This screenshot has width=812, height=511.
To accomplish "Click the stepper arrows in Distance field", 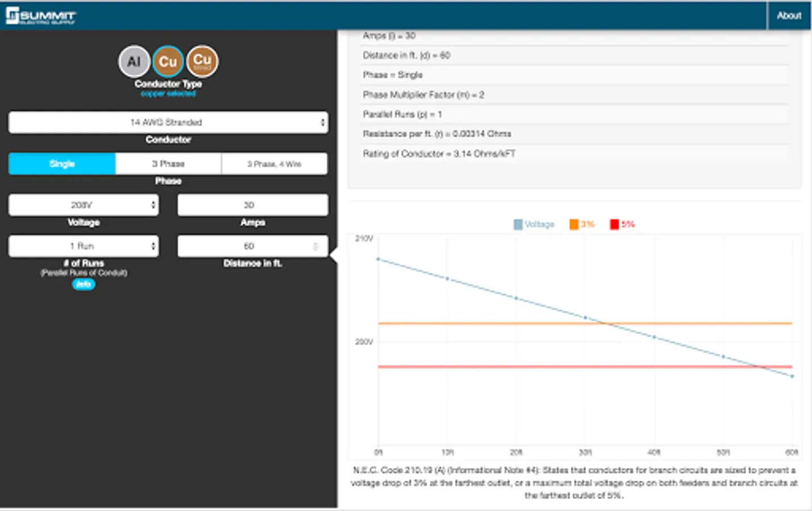I will (x=316, y=246).
